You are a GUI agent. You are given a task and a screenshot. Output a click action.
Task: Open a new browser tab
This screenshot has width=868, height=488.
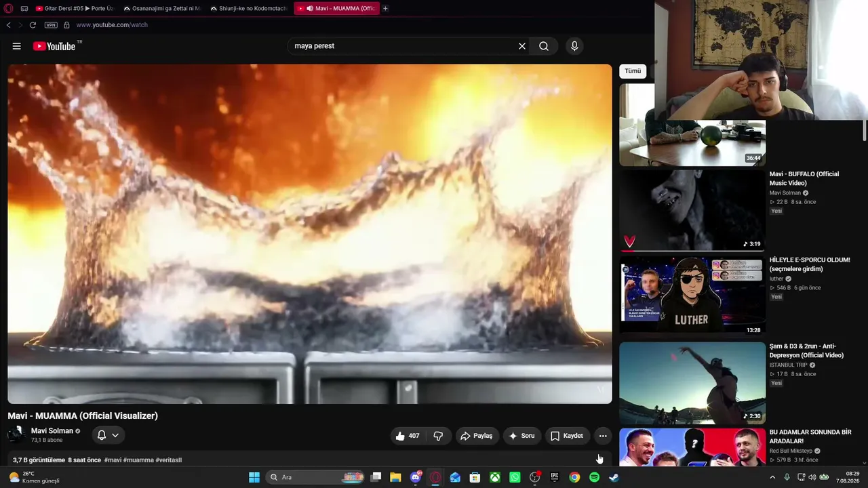tap(385, 8)
